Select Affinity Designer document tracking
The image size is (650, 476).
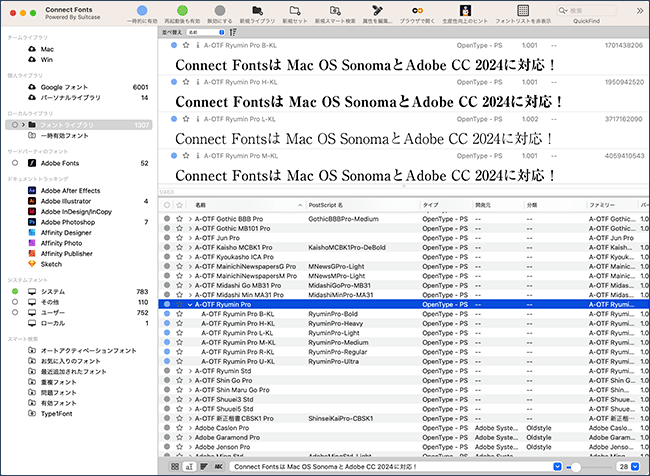pyautogui.click(x=66, y=233)
